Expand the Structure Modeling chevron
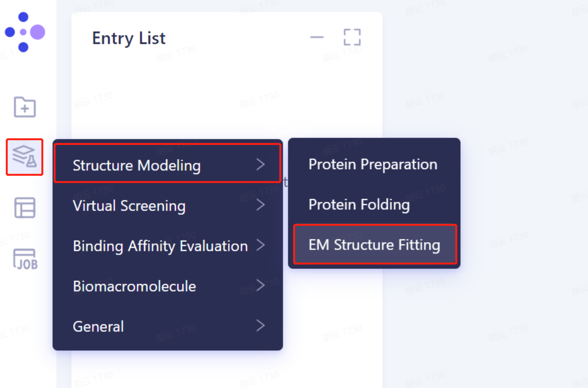The width and height of the screenshot is (588, 388). click(261, 165)
